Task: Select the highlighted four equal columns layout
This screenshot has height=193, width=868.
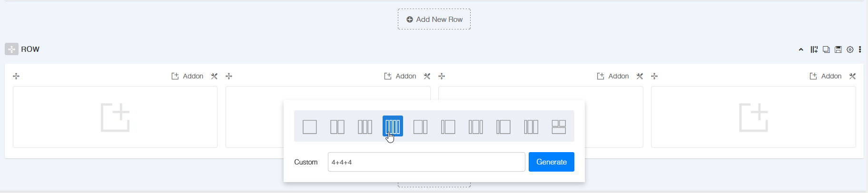Action: [393, 126]
